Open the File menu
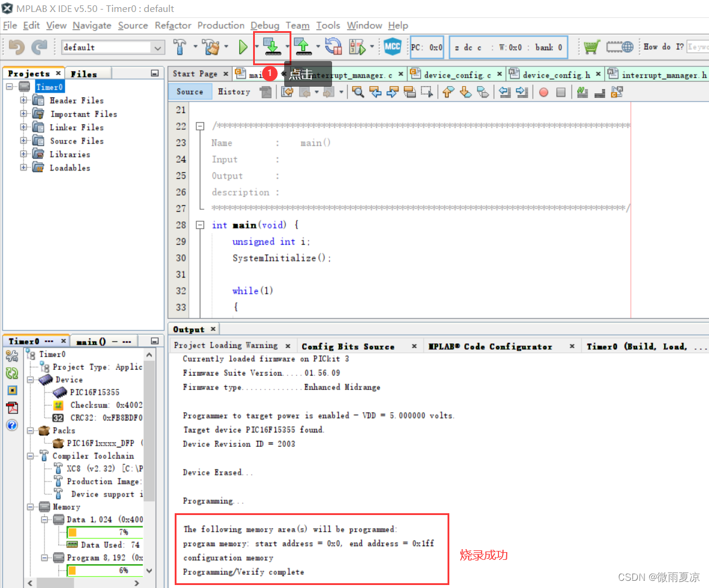Screen dimensions: 709x588 10,25
